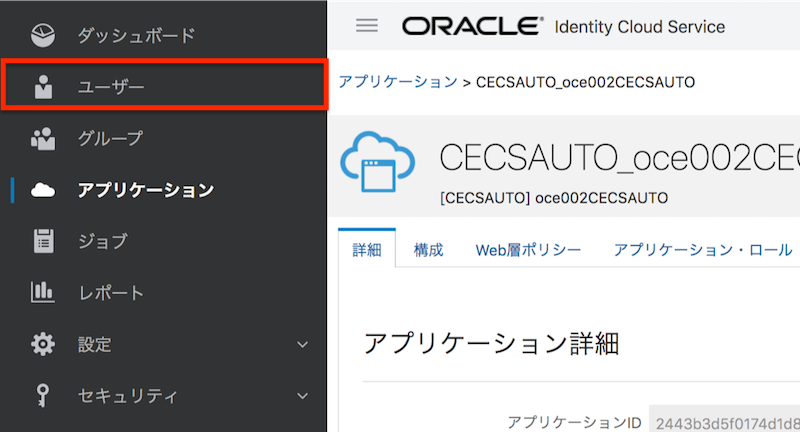This screenshot has width=800, height=432.
Task: Click the Security (セキュリティ) key icon
Action: 43,395
